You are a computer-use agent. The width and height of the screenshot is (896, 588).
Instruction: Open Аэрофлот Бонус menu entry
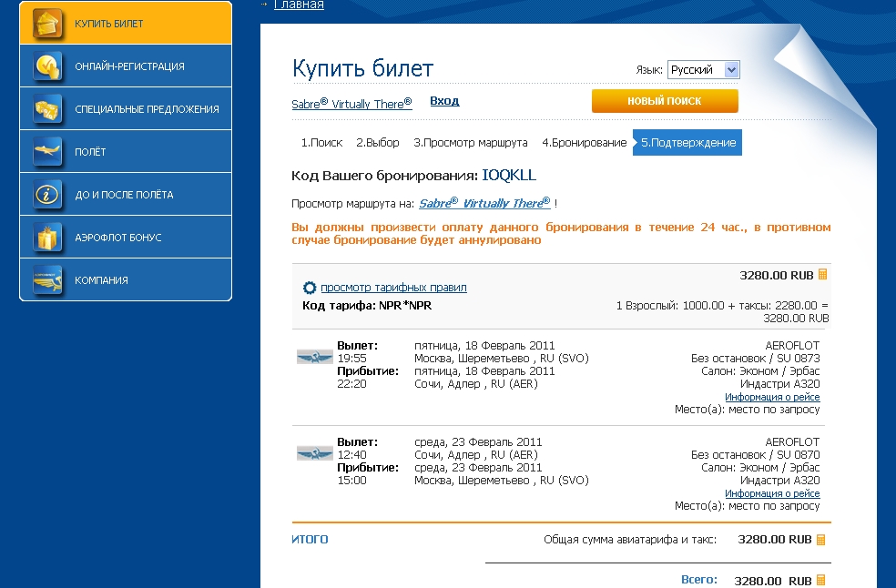[126, 238]
